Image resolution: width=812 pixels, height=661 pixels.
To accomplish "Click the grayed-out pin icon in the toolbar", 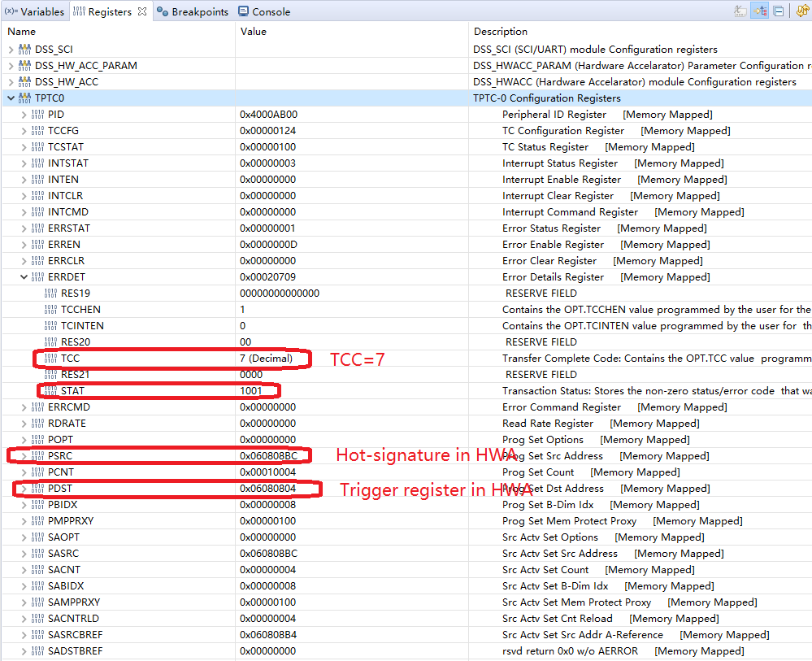I will tap(741, 11).
